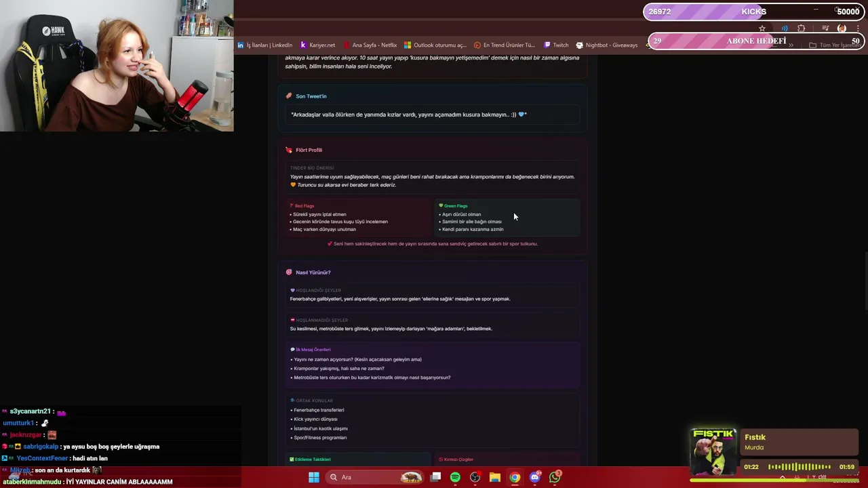The width and height of the screenshot is (868, 488).
Task: Click the tab audio speaker icon
Action: [x=785, y=28]
